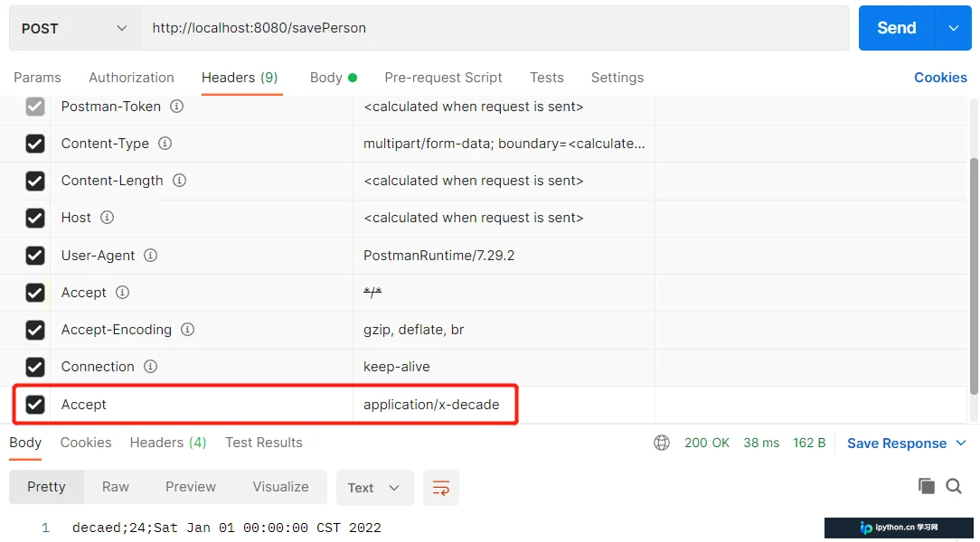Image resolution: width=980 pixels, height=542 pixels.
Task: View response Headers (4) tab
Action: click(168, 442)
